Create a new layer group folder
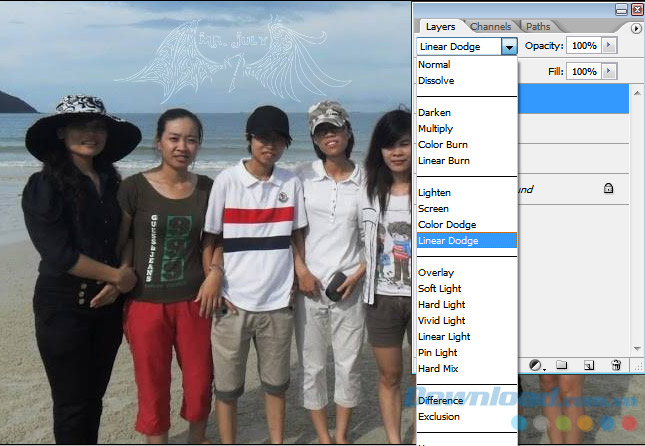The image size is (645, 446). click(x=561, y=365)
